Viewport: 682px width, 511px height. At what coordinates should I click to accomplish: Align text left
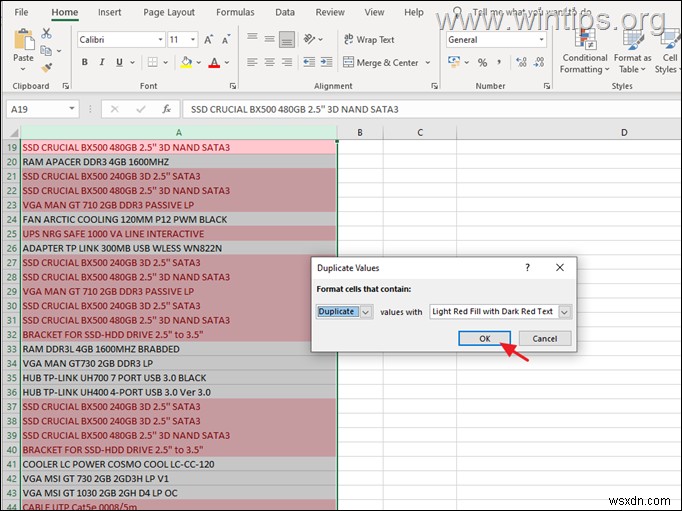tap(252, 62)
